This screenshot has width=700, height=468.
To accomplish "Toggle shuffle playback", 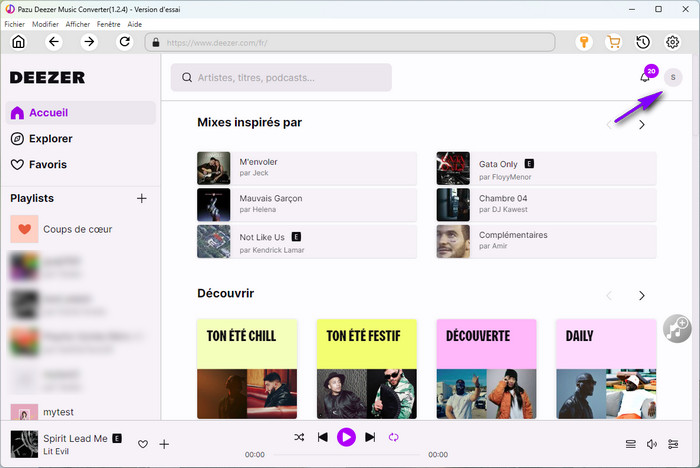I will [299, 437].
